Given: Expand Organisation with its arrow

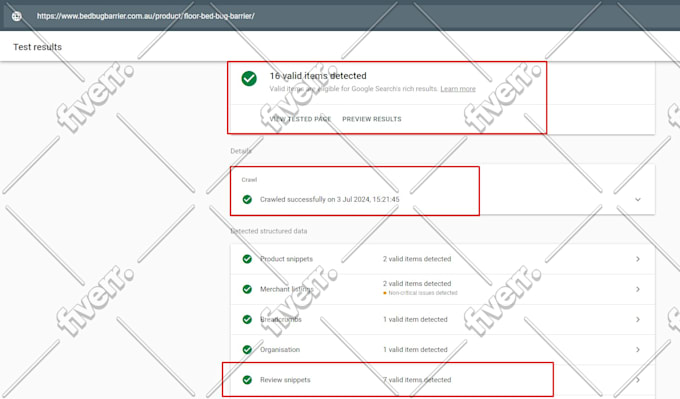Looking at the screenshot, I should coord(638,350).
